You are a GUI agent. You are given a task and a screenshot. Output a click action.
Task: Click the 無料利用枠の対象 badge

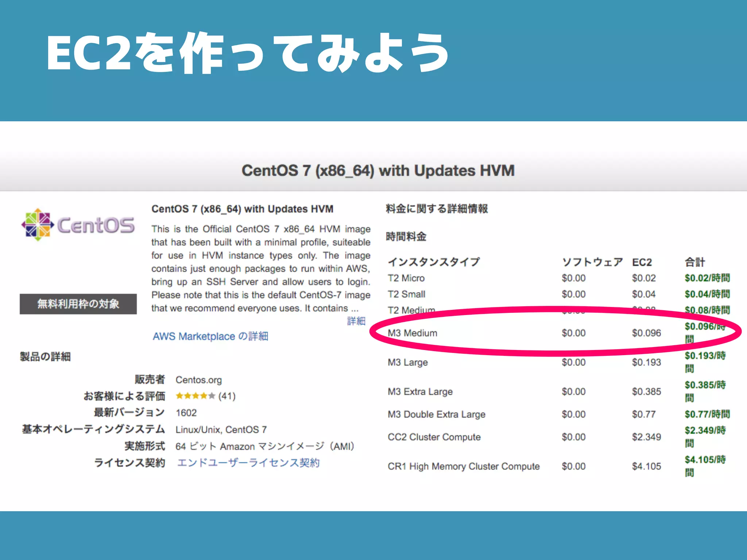coord(78,304)
